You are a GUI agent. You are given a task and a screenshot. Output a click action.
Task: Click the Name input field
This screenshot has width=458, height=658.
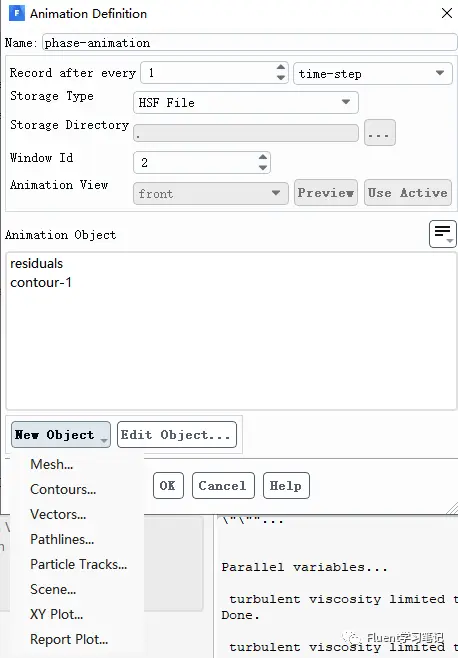[249, 43]
